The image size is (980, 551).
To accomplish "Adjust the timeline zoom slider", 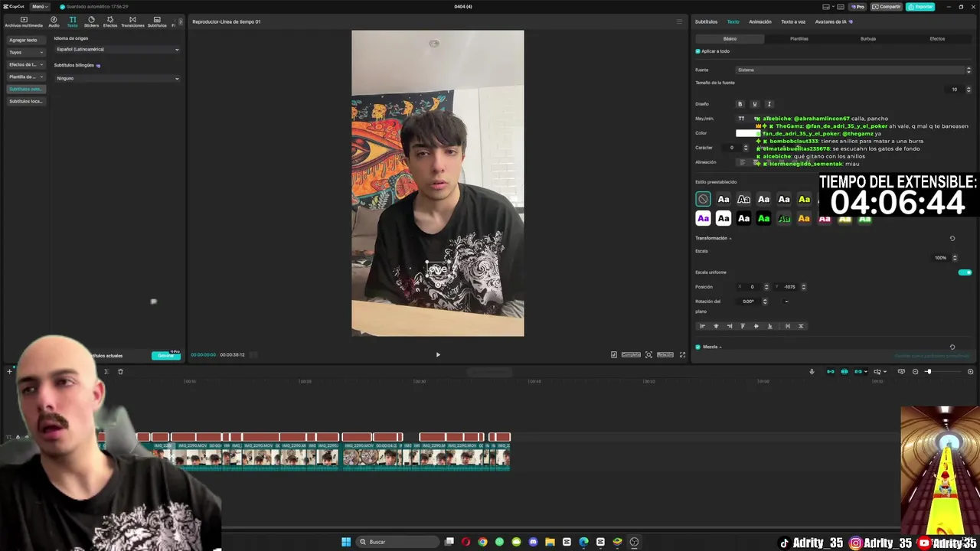I will coord(942,372).
